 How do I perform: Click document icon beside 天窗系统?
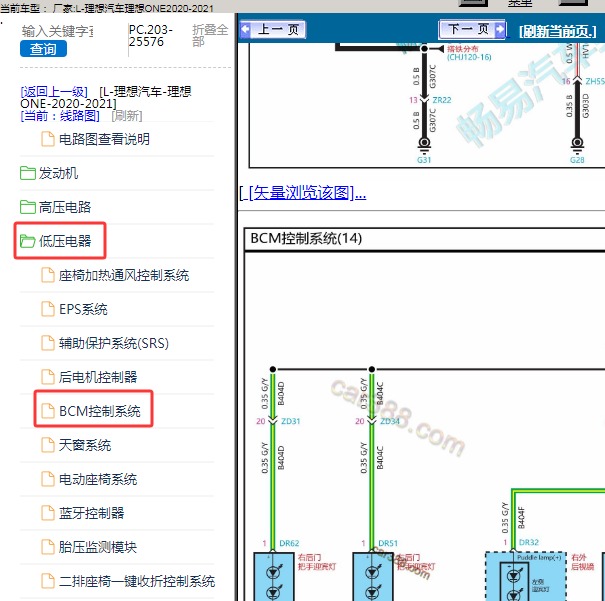pyautogui.click(x=48, y=445)
